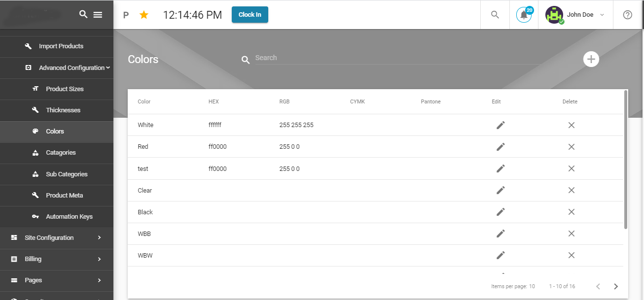Delete the WBW color row
The image size is (644, 300).
tap(572, 255)
